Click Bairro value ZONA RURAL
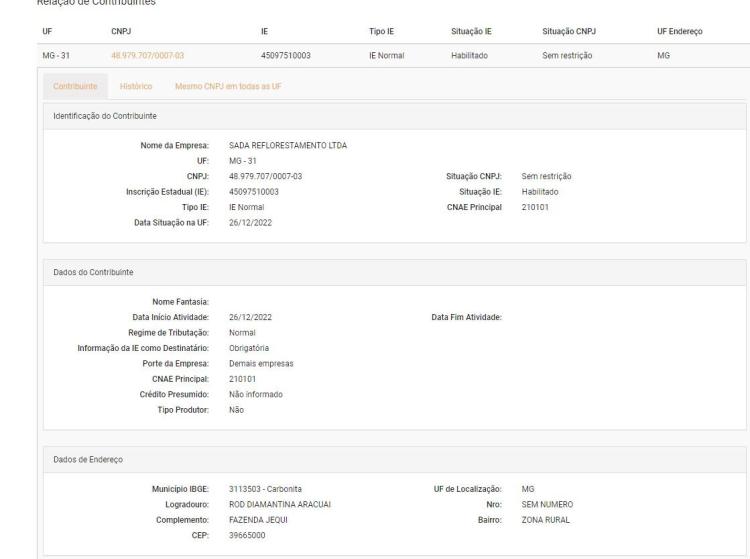Image resolution: width=750 pixels, height=559 pixels. click(545, 520)
